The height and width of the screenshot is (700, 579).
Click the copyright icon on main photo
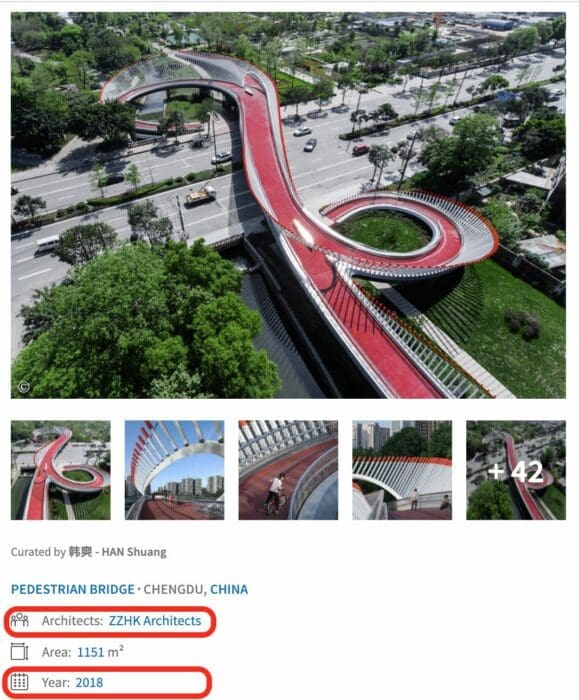[24, 387]
